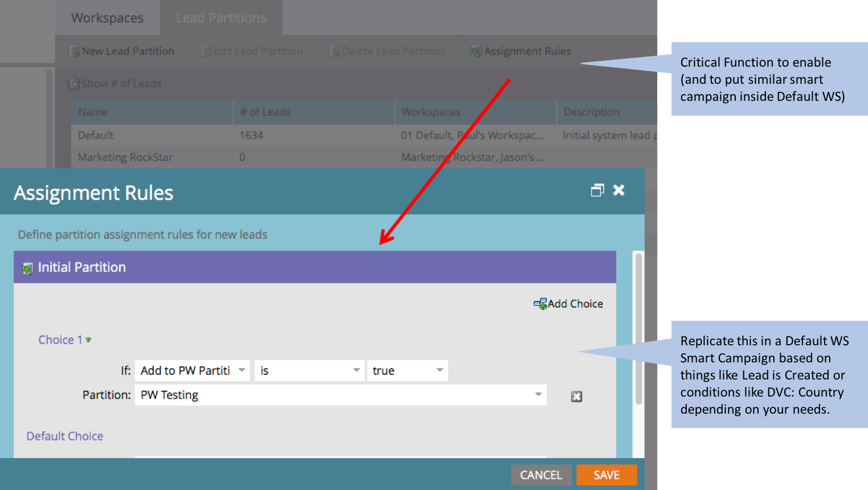Expand the PW Testing partition dropdown
This screenshot has height=490, width=868.
[538, 395]
